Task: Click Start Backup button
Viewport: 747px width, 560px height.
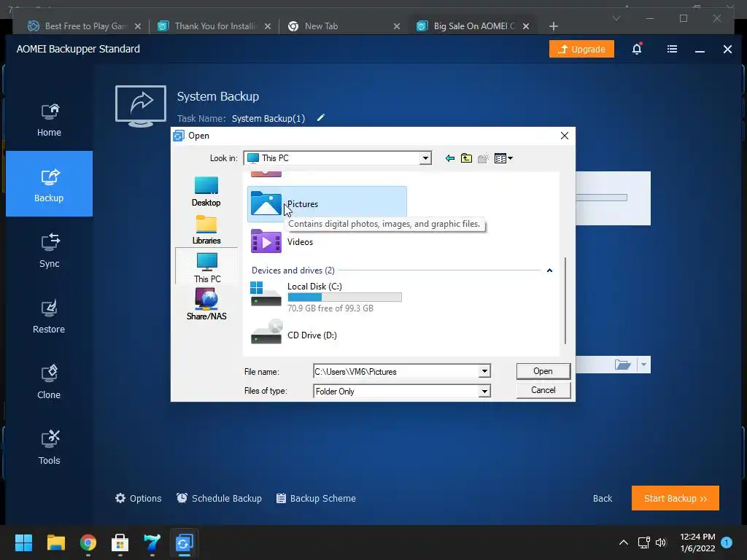Action: point(675,498)
